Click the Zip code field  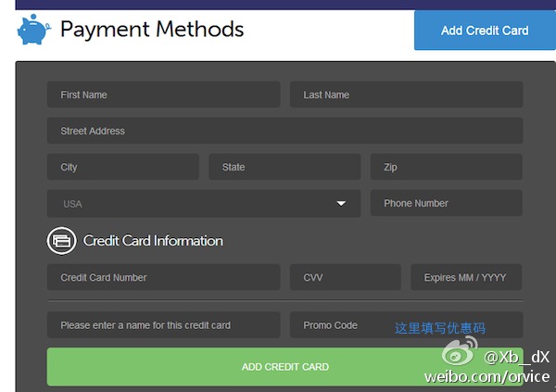(446, 167)
